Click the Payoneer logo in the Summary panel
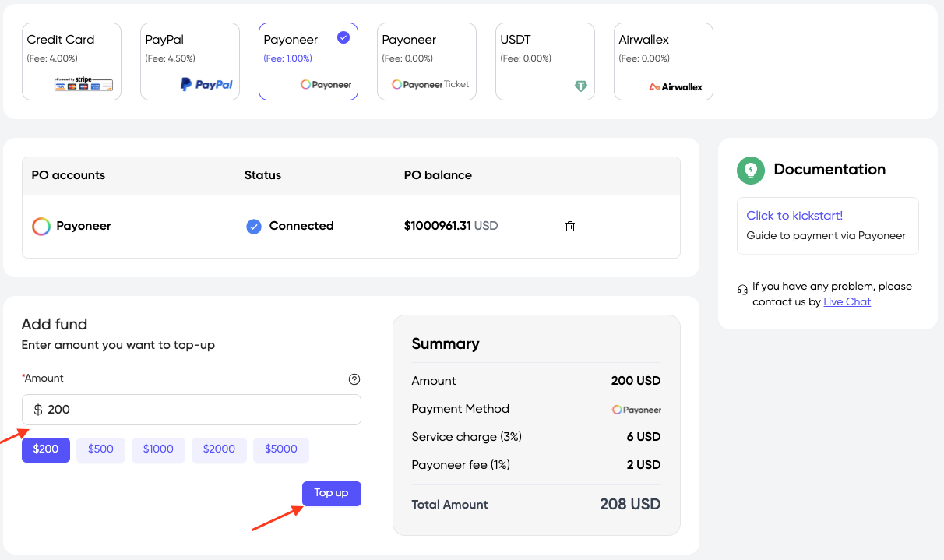The width and height of the screenshot is (944, 560). pos(636,408)
